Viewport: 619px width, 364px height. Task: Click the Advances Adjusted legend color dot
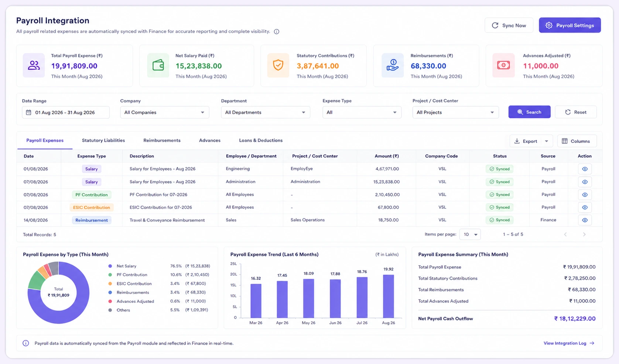coord(110,301)
